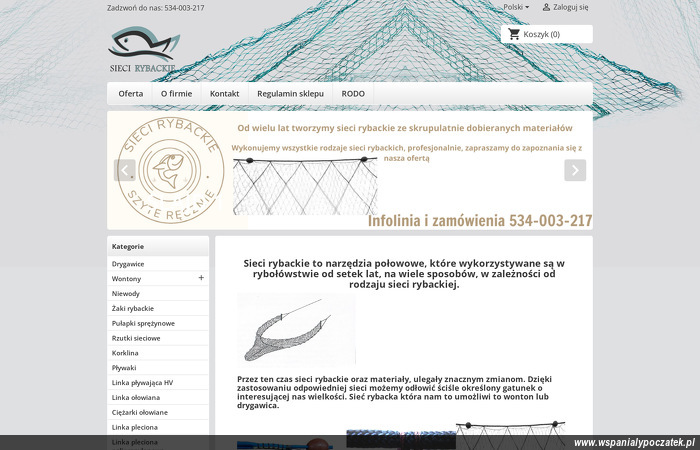Click the main heading about narzędzia połowowe
The image size is (700, 450).
[x=404, y=274]
